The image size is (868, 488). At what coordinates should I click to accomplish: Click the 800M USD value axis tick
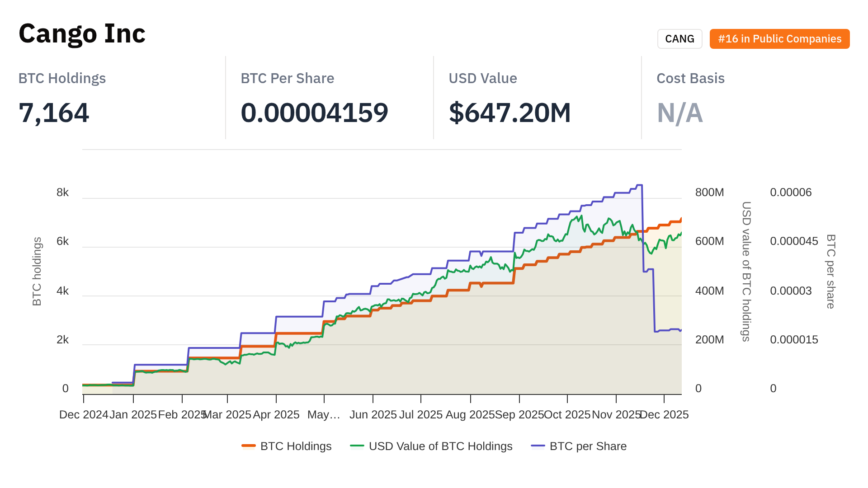click(709, 193)
